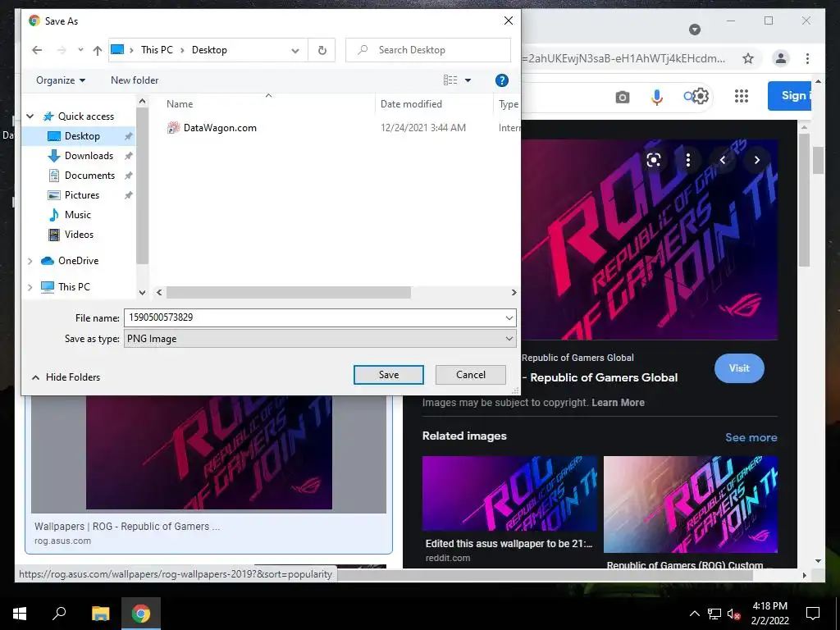Image resolution: width=840 pixels, height=630 pixels.
Task: Open Pictures in the navigation pane
Action: pos(81,195)
